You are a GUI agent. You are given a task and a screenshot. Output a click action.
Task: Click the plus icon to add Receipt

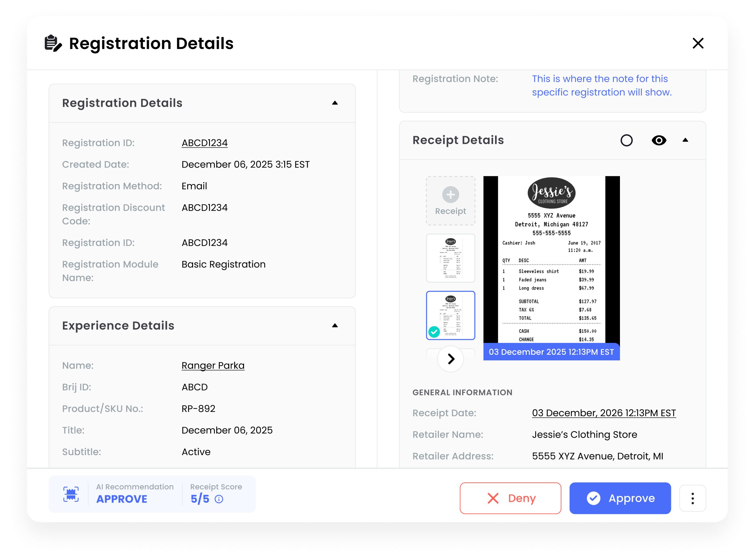tap(451, 194)
